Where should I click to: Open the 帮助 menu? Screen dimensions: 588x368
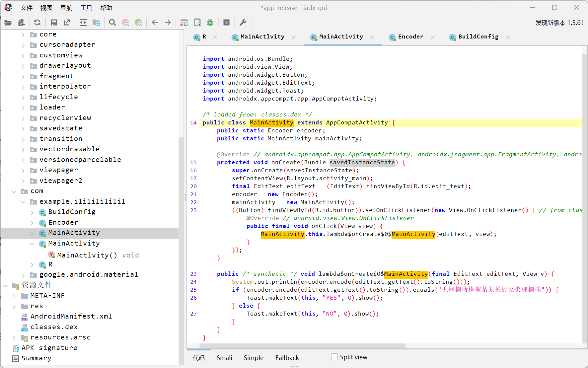pyautogui.click(x=106, y=8)
